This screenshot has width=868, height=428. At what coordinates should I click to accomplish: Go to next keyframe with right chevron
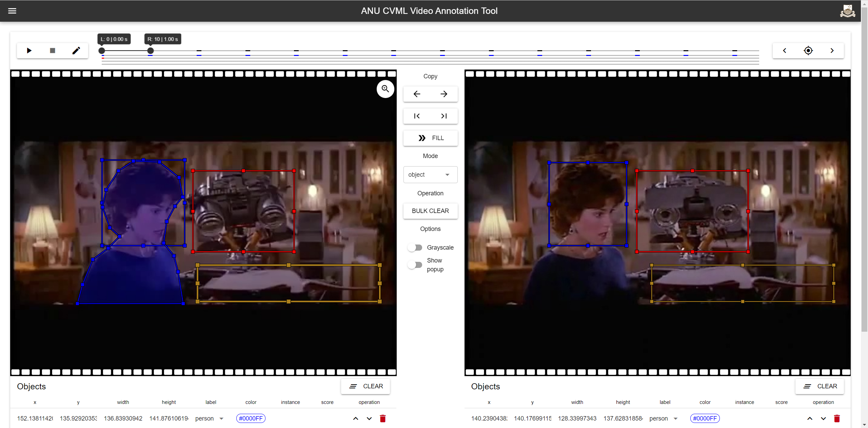pyautogui.click(x=832, y=51)
